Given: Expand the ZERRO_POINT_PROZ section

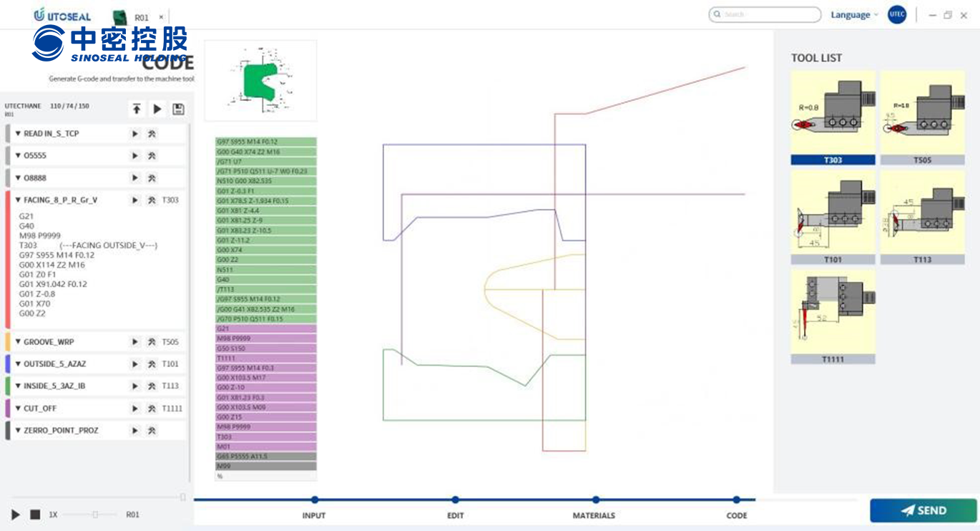Looking at the screenshot, I should pos(18,431).
